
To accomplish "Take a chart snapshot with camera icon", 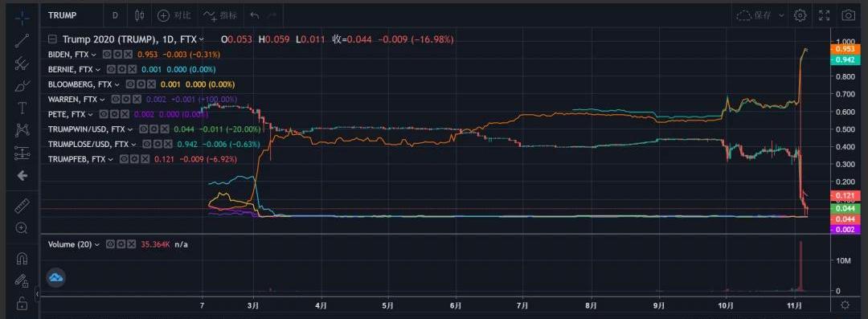I will pos(848,15).
